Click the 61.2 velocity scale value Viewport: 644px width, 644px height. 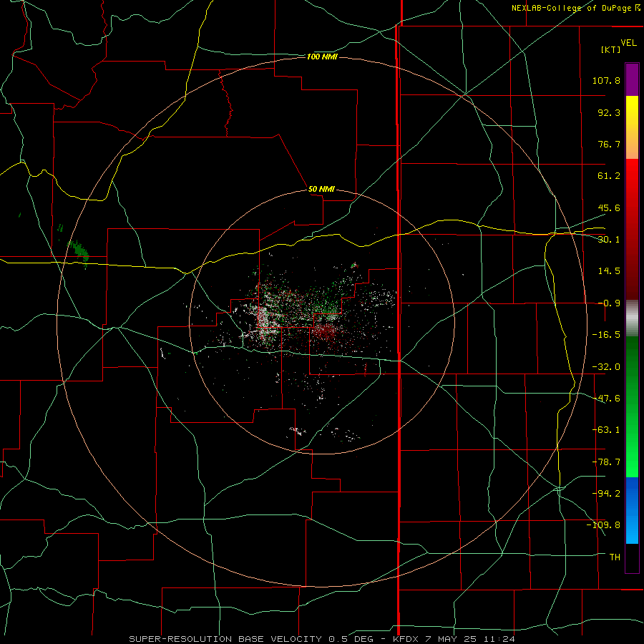[x=609, y=176]
